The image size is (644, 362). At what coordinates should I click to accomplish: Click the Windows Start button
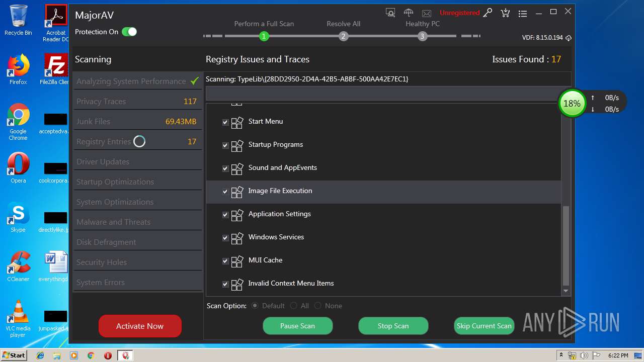click(x=14, y=355)
